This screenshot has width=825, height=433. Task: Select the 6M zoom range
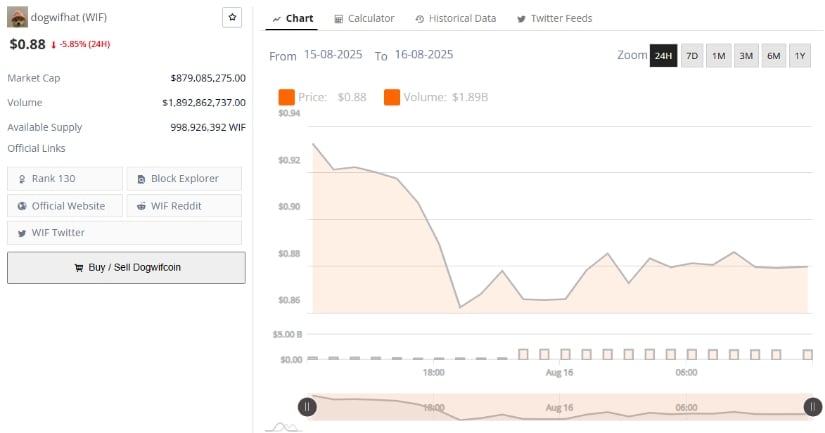click(x=773, y=55)
